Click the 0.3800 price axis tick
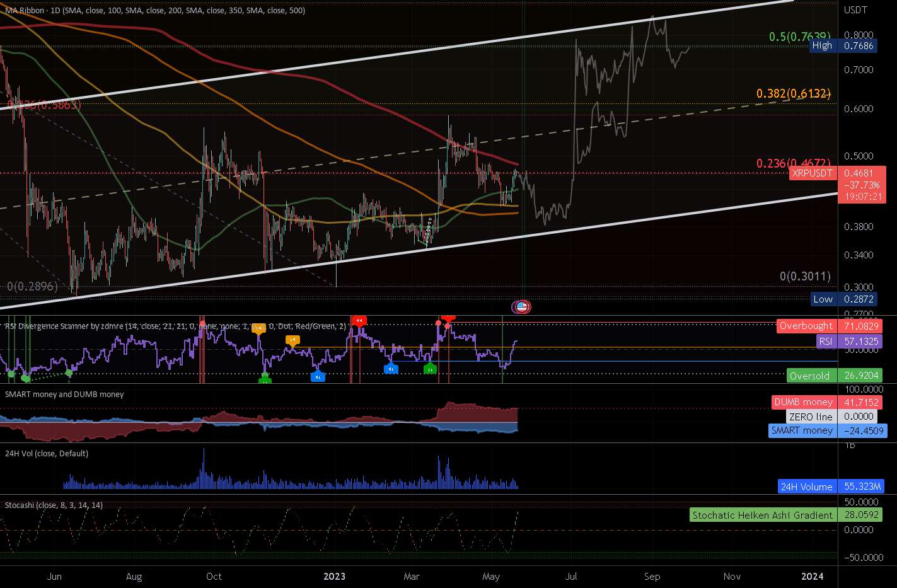This screenshot has height=588, width=897. click(x=859, y=226)
